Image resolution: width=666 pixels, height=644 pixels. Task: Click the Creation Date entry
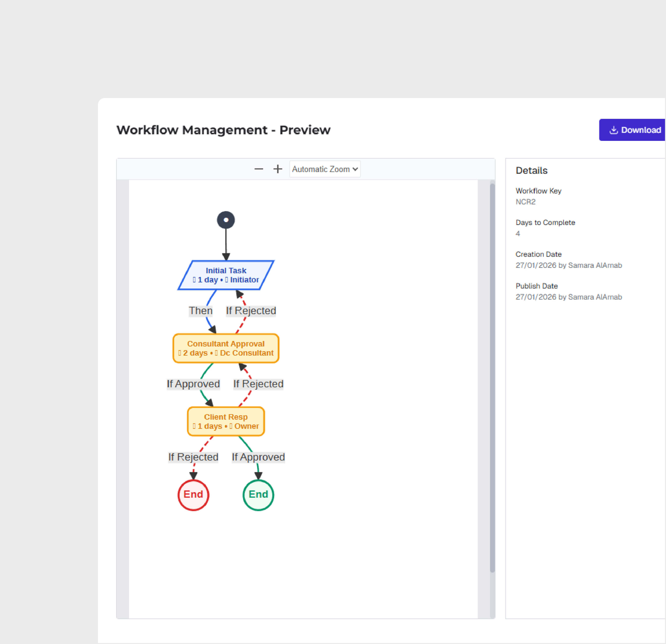(538, 254)
